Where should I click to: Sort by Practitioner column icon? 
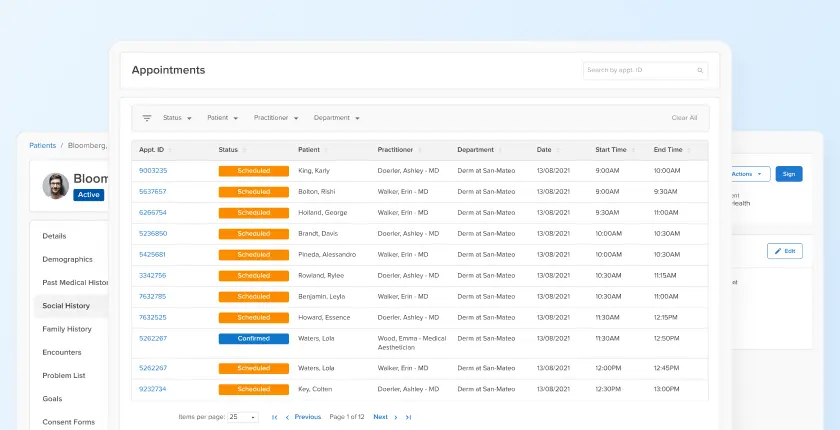pos(419,150)
